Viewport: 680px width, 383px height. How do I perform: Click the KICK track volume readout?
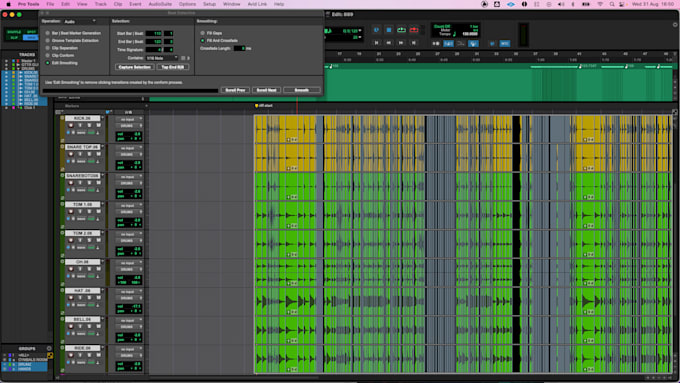[x=129, y=134]
